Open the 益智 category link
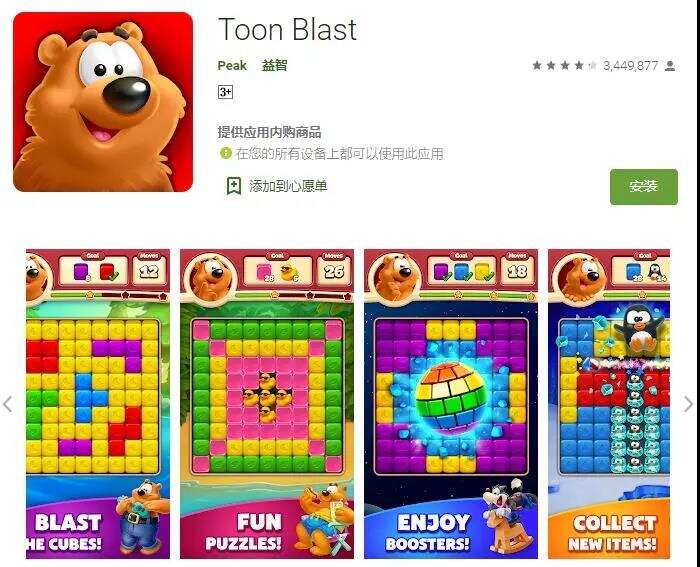Screen dimensions: 700x567 point(274,66)
